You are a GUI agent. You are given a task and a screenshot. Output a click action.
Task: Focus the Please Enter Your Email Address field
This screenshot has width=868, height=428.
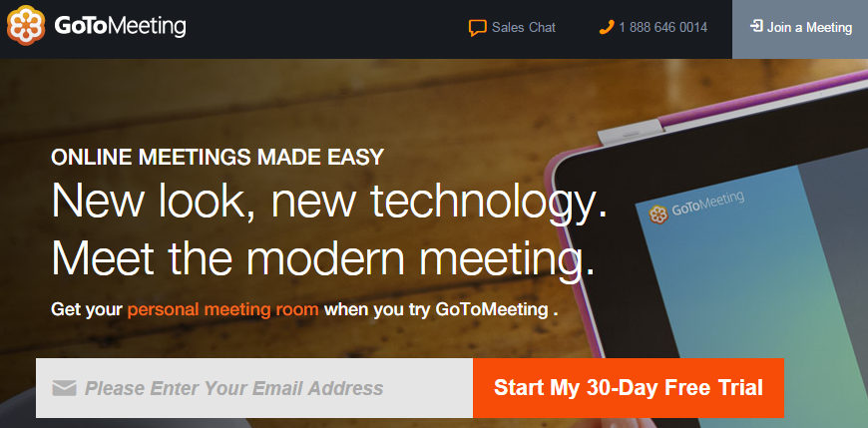point(254,388)
